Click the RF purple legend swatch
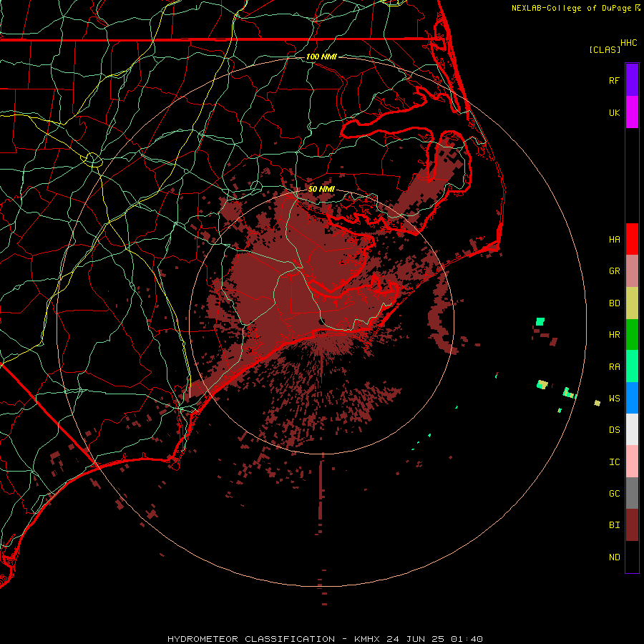Screen dimensions: 644x644 (632, 79)
